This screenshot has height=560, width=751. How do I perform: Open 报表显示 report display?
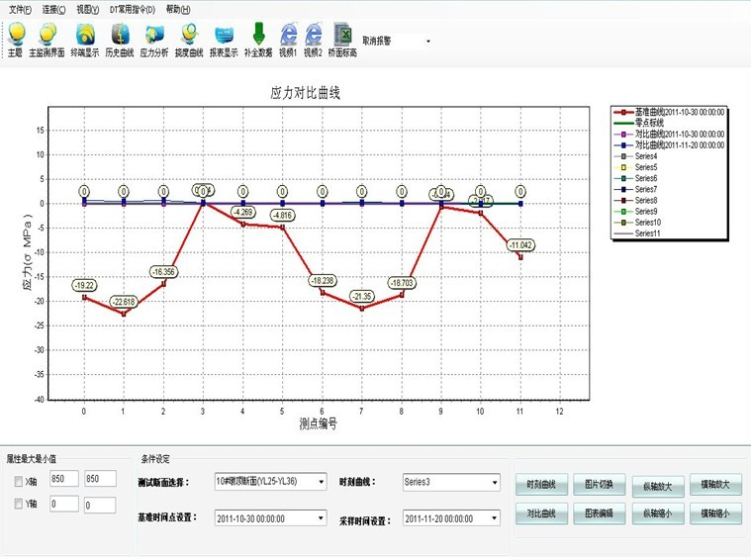click(x=224, y=36)
